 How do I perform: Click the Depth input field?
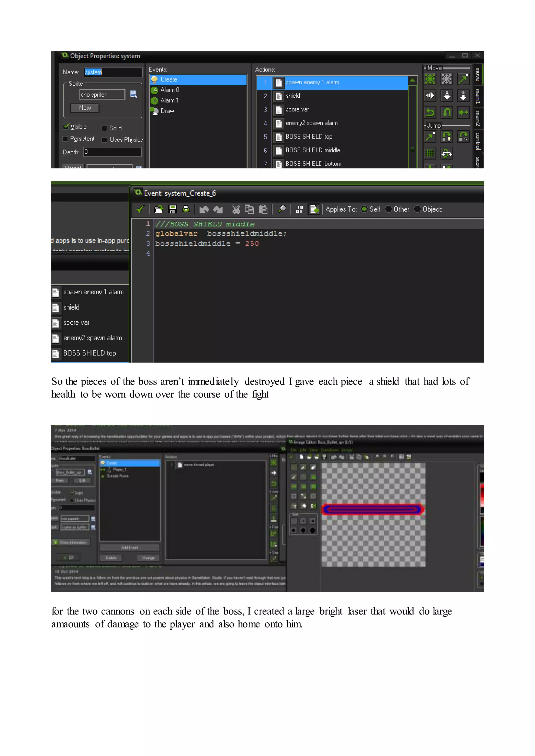[112, 152]
